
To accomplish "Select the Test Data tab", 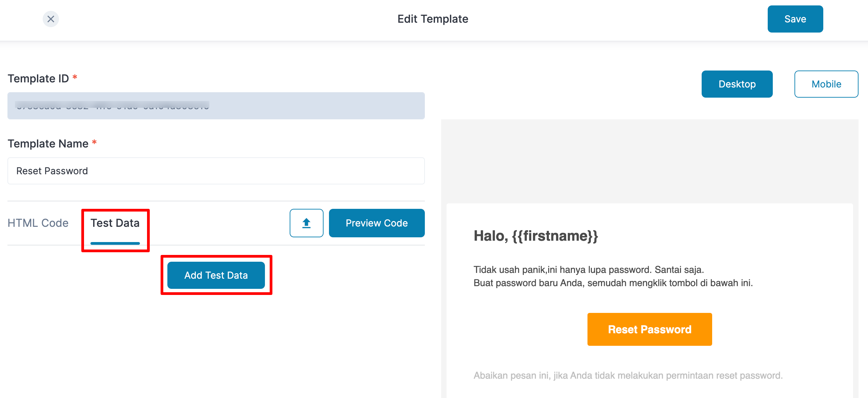I will pyautogui.click(x=115, y=223).
